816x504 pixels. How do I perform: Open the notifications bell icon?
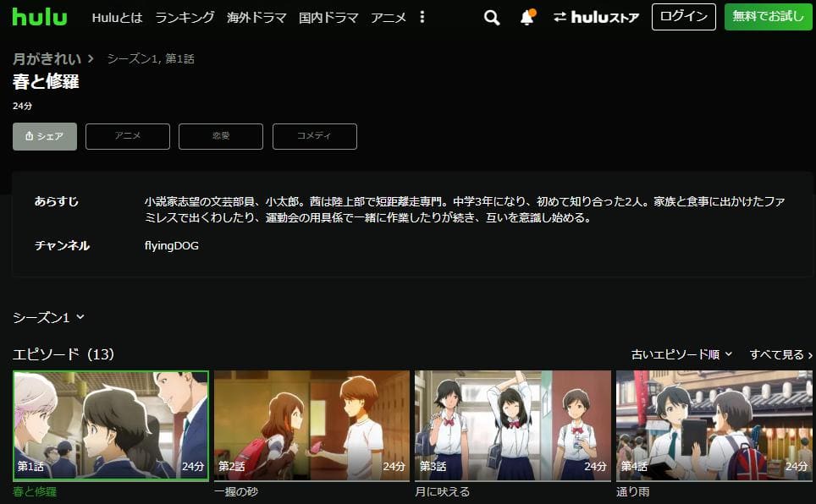click(x=527, y=18)
